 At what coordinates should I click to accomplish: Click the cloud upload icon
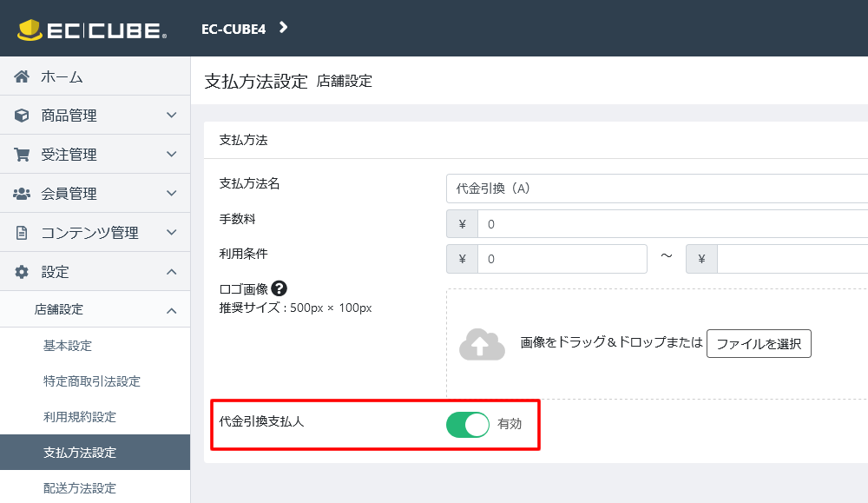tap(482, 344)
